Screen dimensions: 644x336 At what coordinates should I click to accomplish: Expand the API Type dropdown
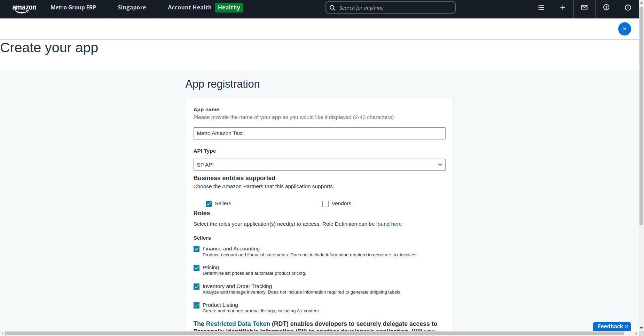click(319, 165)
